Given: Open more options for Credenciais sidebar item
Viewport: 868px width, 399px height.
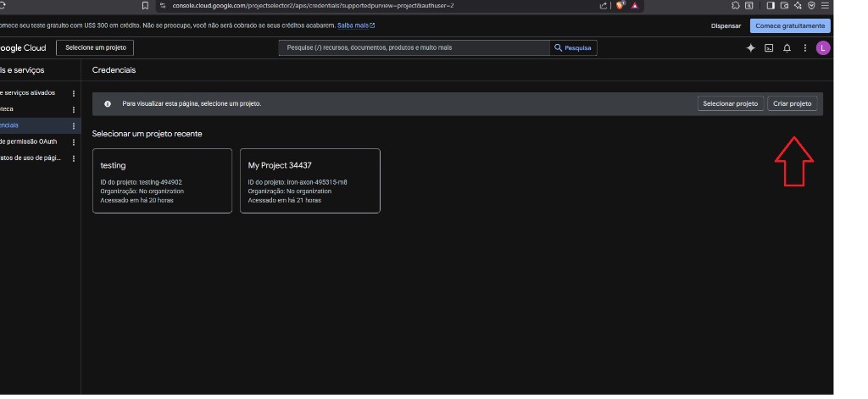Looking at the screenshot, I should point(74,126).
